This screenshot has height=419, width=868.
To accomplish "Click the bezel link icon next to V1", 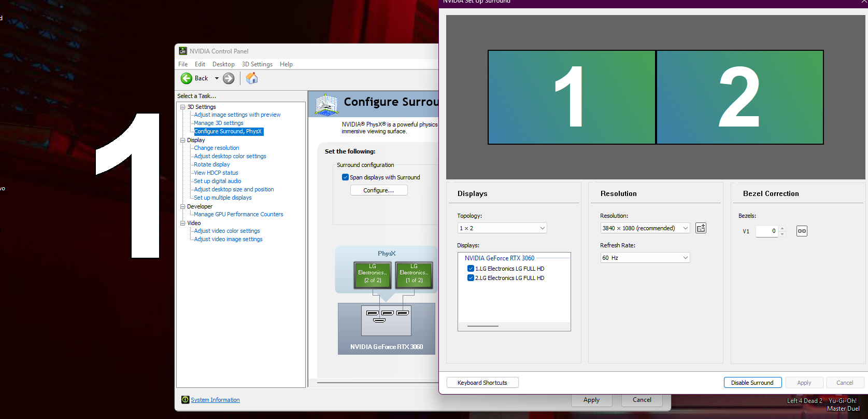I will pyautogui.click(x=802, y=231).
